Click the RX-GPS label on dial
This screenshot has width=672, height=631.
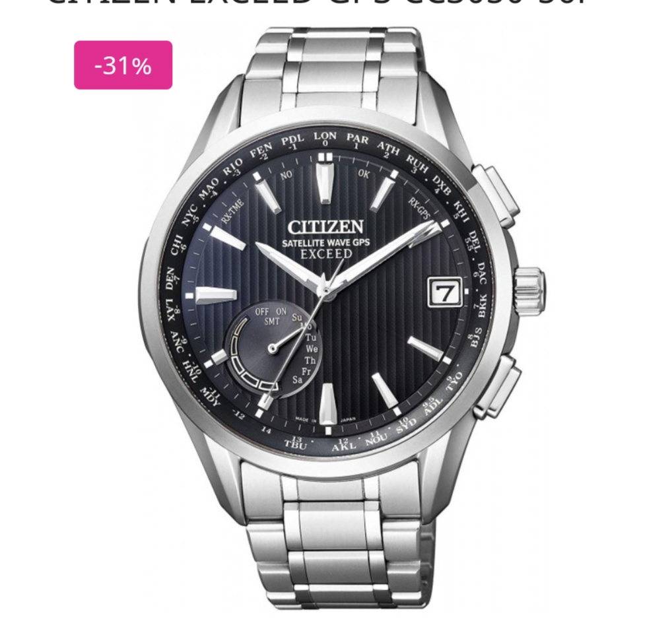point(419,208)
